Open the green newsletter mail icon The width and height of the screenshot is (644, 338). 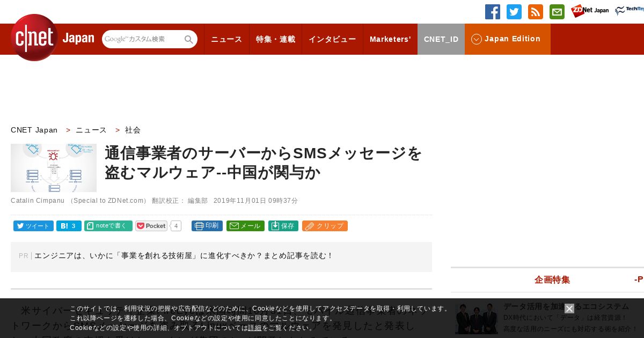click(557, 12)
